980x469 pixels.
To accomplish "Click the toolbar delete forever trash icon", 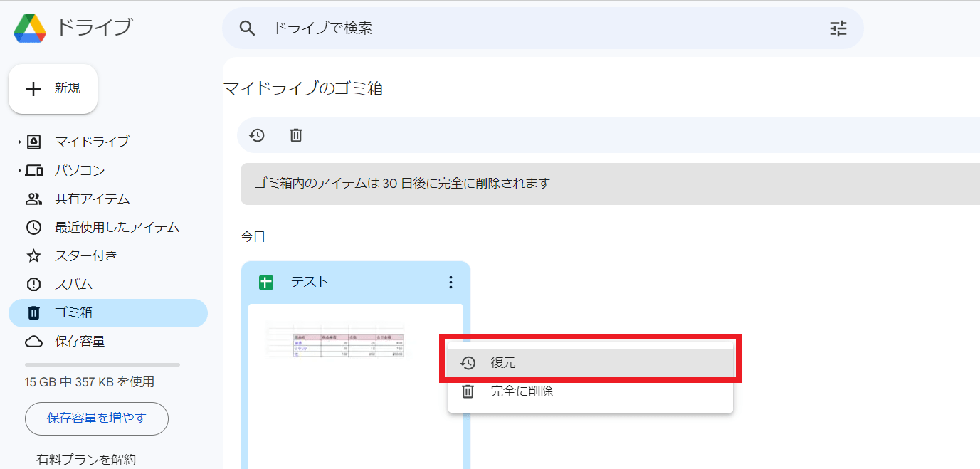I will 296,135.
